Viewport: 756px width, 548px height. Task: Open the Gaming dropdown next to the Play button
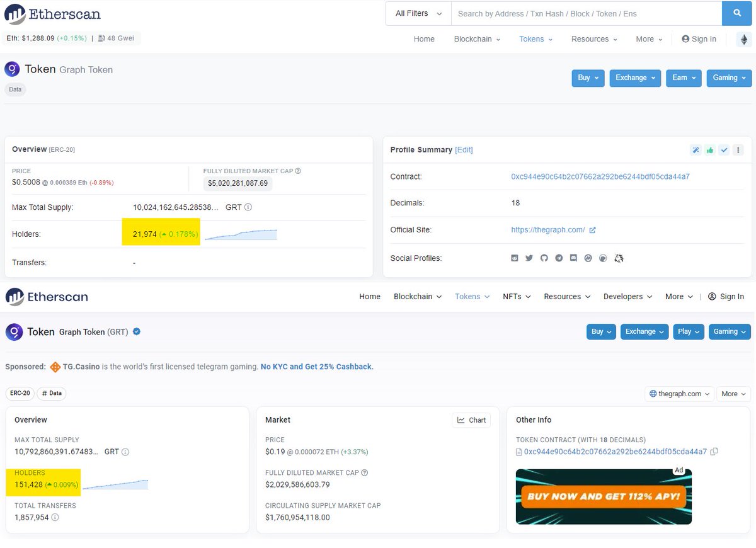pyautogui.click(x=730, y=331)
